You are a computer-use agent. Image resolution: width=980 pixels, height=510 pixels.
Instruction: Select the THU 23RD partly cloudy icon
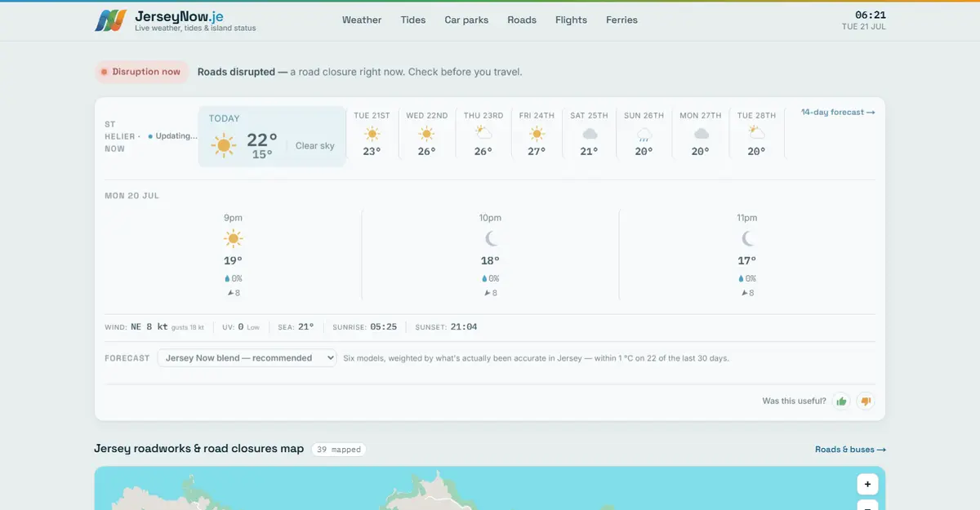(483, 134)
